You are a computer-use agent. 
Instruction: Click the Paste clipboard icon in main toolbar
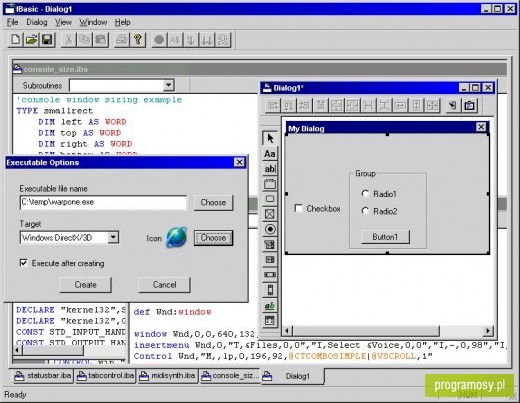coord(100,40)
